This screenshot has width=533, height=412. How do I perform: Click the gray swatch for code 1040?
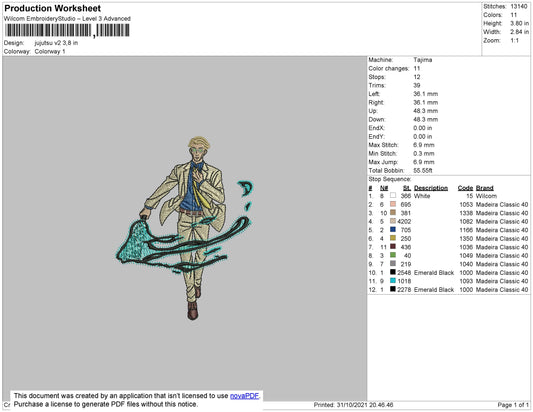(x=393, y=263)
